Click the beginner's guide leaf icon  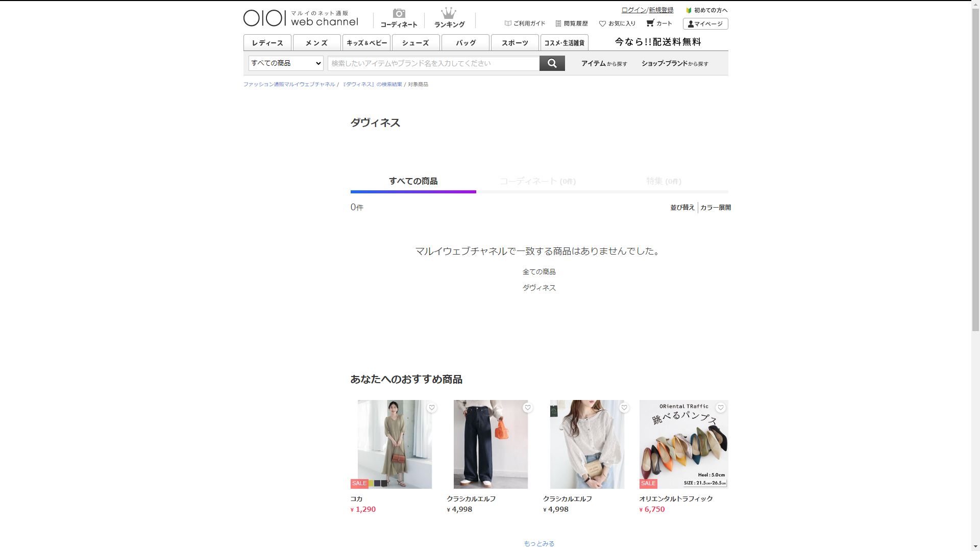pos(689,10)
